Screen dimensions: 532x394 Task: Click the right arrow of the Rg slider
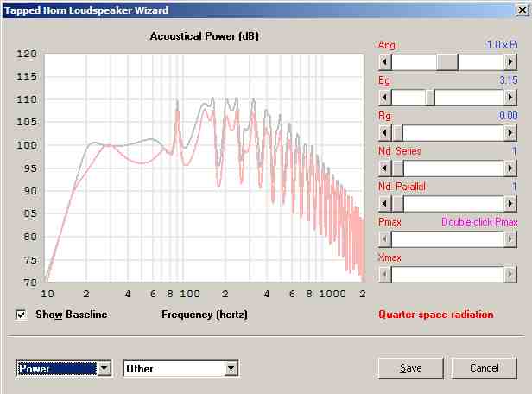(x=510, y=133)
